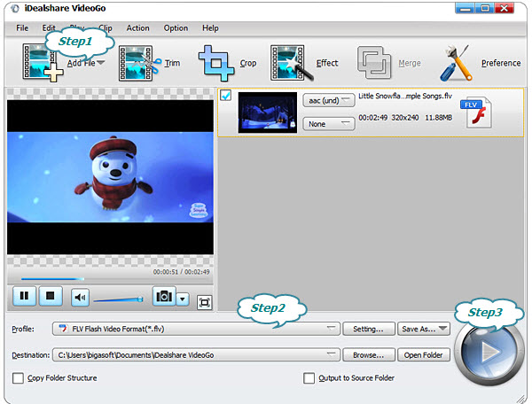Click the Browse... button

pos(369,355)
